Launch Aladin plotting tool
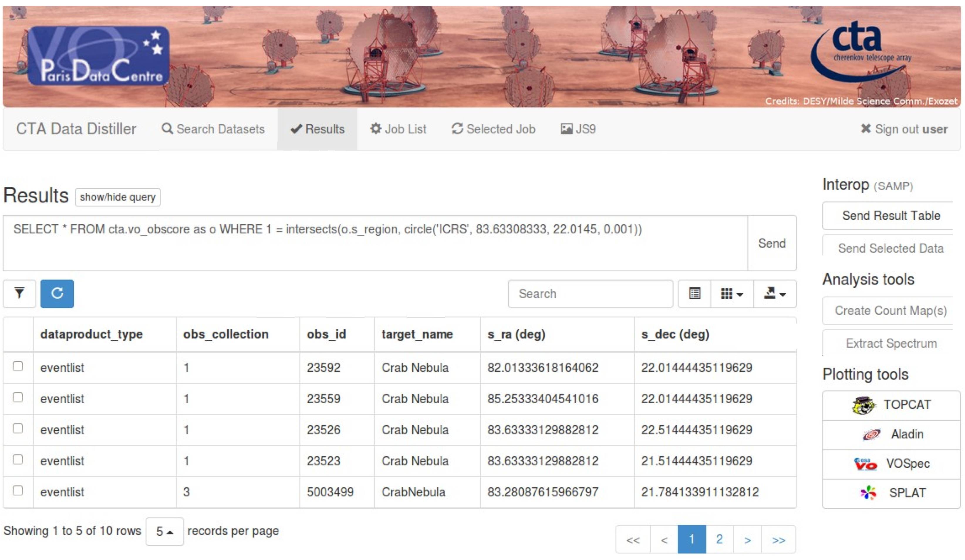This screenshot has height=560, width=965. point(891,435)
